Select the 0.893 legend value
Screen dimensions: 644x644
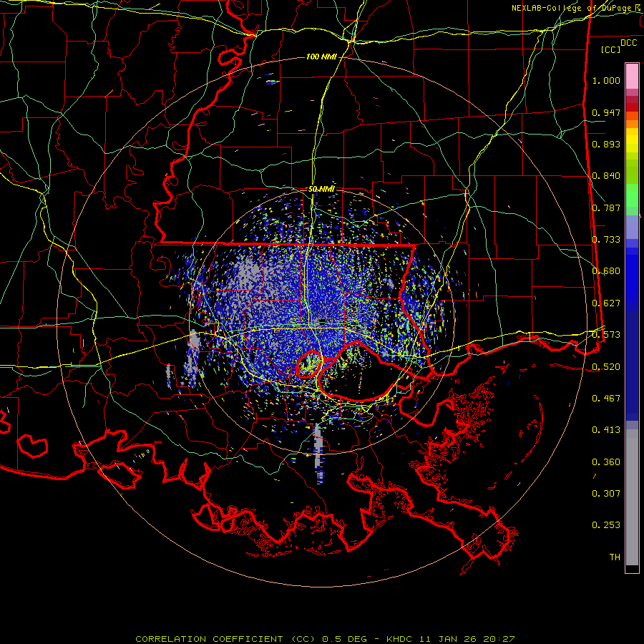pos(606,144)
